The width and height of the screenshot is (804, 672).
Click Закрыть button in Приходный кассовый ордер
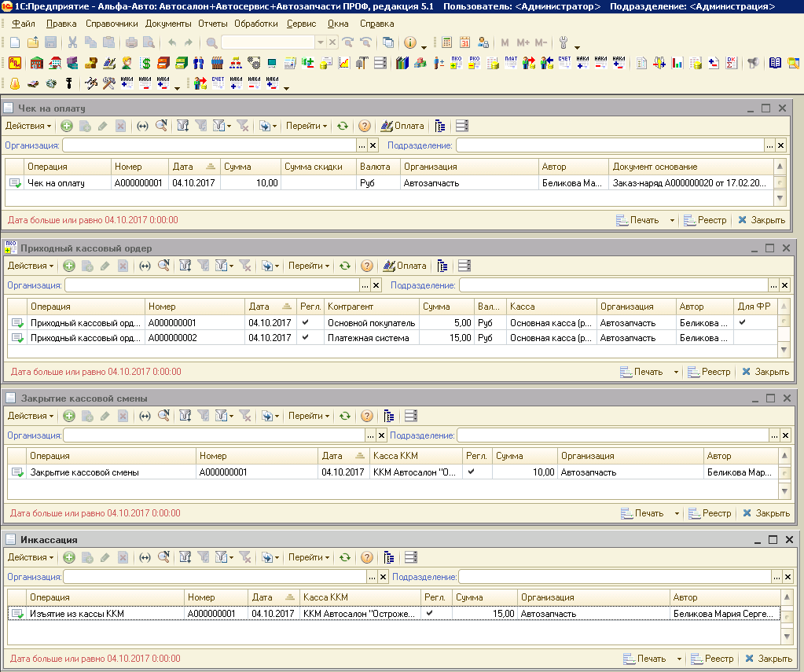tap(765, 372)
